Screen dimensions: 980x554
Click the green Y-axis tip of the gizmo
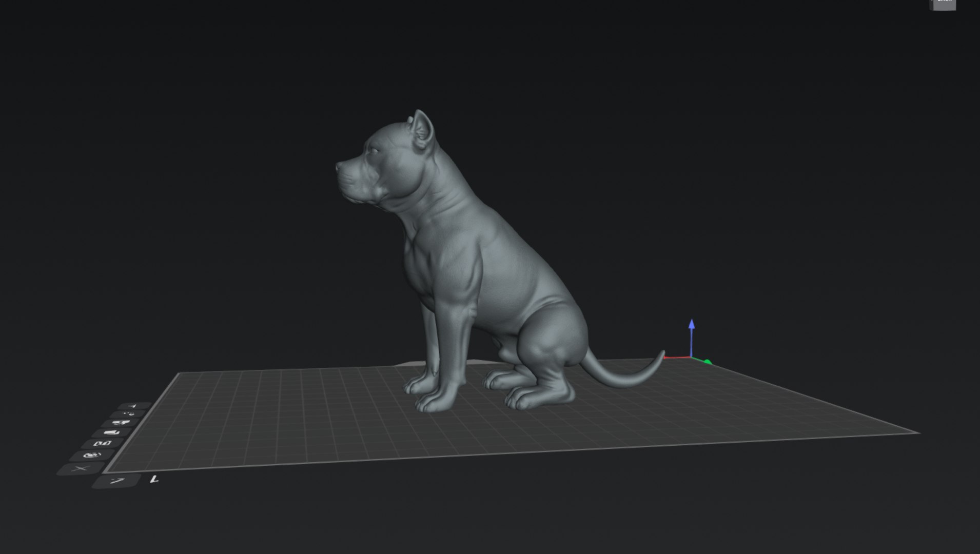point(708,362)
